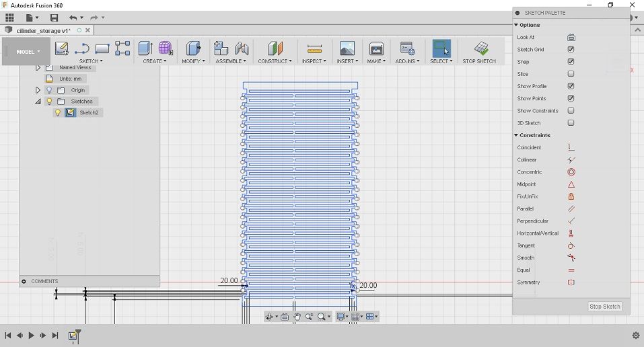
Task: Apply the Concentric constraint
Action: pyautogui.click(x=571, y=172)
